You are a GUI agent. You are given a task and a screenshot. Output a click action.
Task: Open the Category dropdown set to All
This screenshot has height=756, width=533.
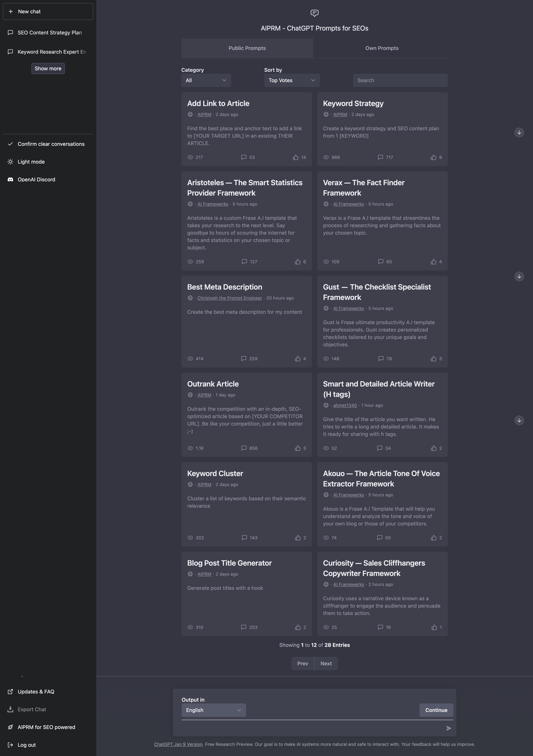(206, 80)
